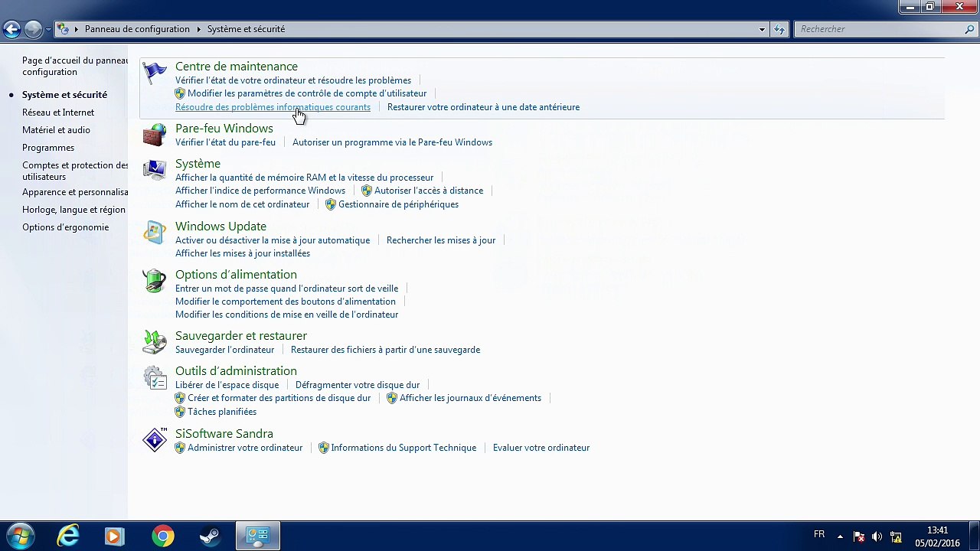The image size is (980, 551).
Task: Select Programmes in sidebar
Action: [x=48, y=148]
